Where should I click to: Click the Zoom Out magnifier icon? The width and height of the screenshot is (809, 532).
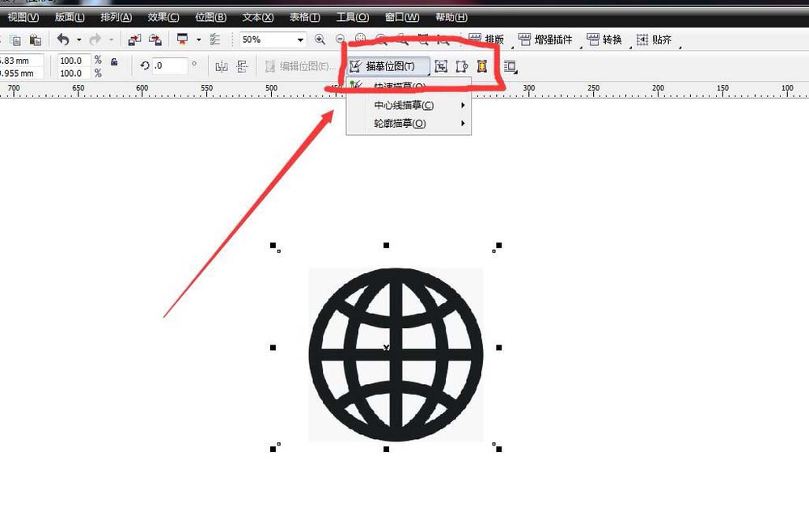click(x=340, y=39)
